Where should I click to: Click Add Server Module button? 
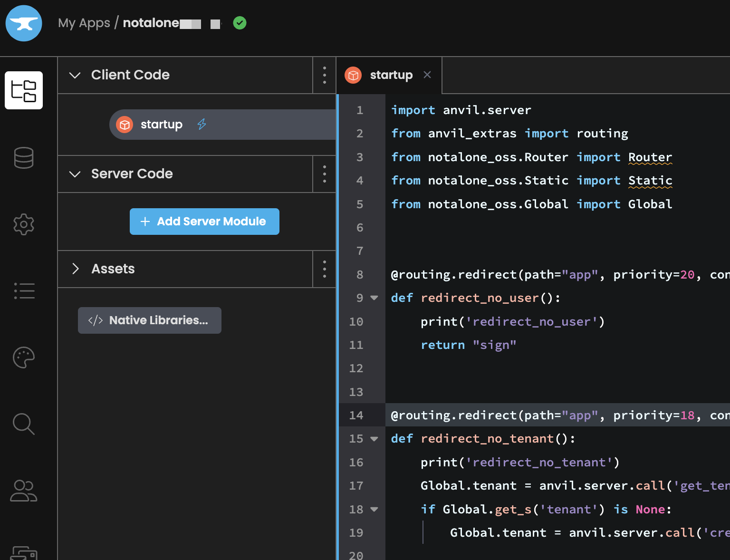tap(204, 222)
